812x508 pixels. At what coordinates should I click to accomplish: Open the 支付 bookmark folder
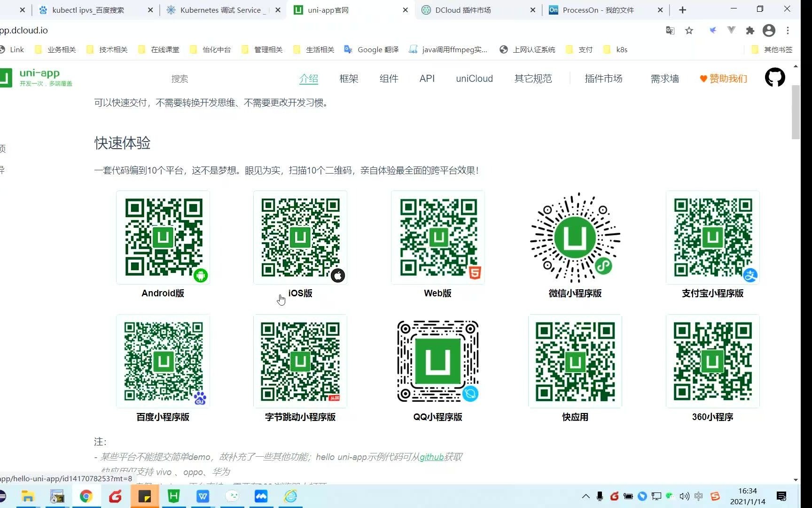click(x=579, y=49)
